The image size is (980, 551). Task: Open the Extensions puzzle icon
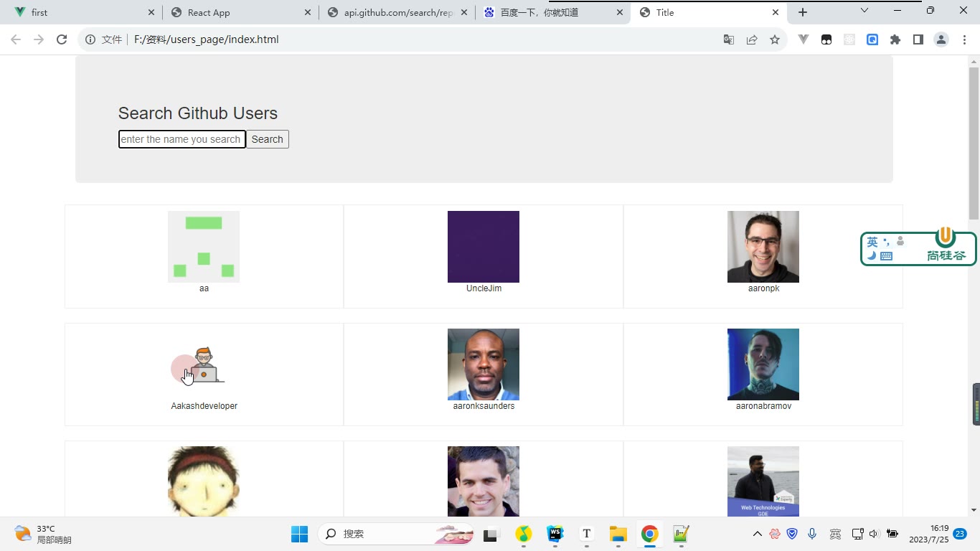click(895, 40)
